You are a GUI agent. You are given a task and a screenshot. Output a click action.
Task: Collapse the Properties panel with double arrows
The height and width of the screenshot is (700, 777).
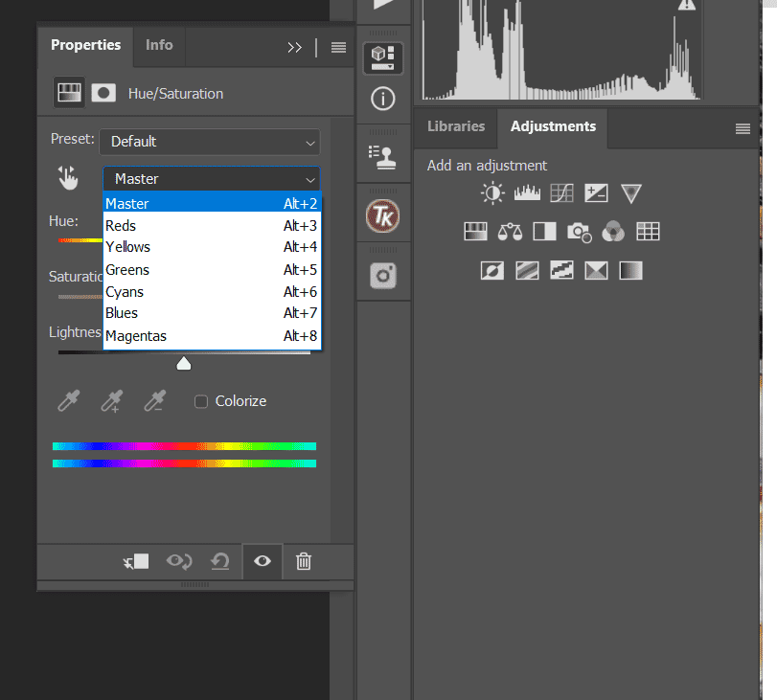(x=294, y=46)
